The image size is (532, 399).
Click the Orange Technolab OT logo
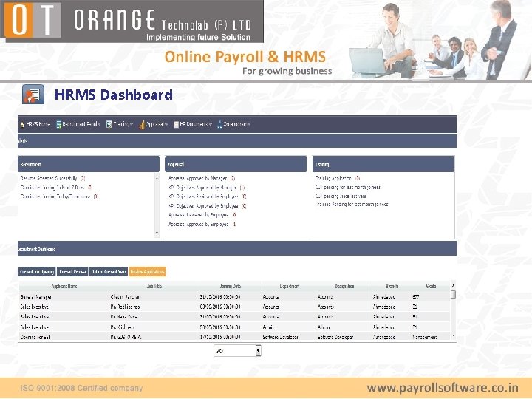33,20
